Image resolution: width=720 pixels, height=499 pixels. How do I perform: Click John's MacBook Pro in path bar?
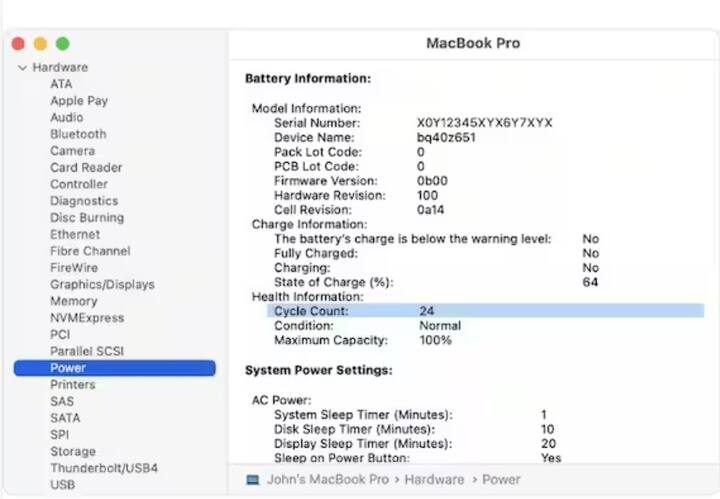coord(327,479)
